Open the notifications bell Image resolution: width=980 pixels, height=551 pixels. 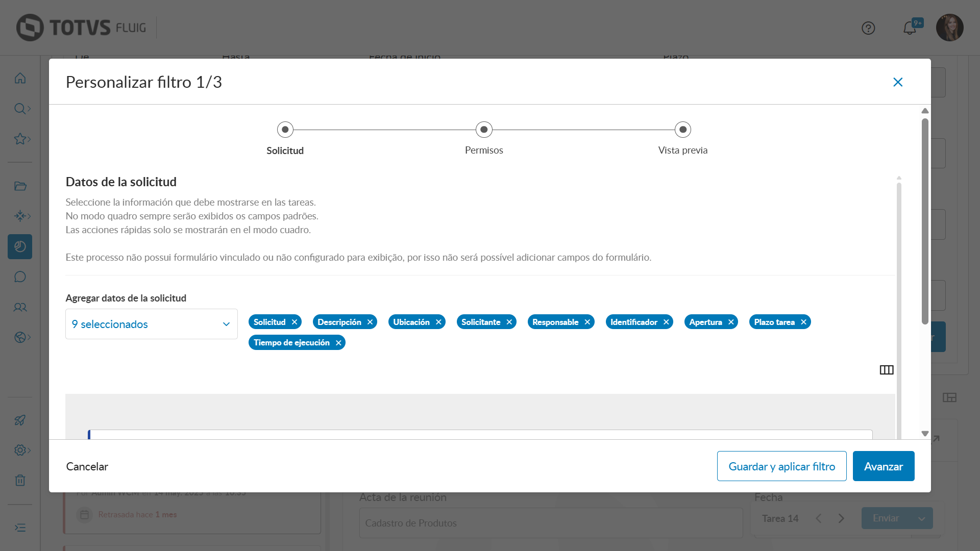coord(910,28)
